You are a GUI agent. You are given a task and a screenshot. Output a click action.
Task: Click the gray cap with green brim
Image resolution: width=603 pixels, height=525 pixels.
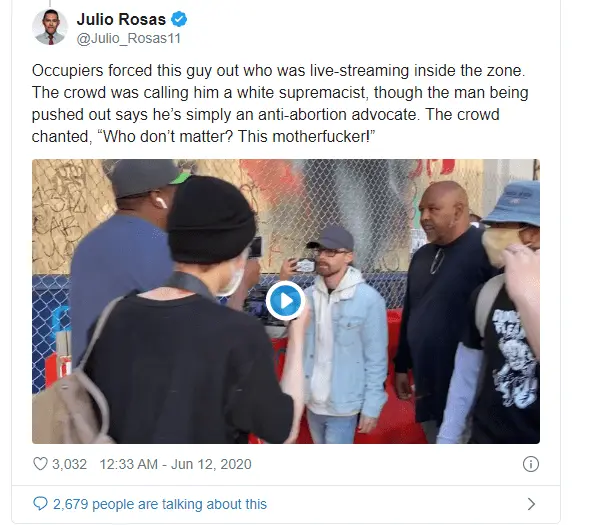click(x=148, y=178)
